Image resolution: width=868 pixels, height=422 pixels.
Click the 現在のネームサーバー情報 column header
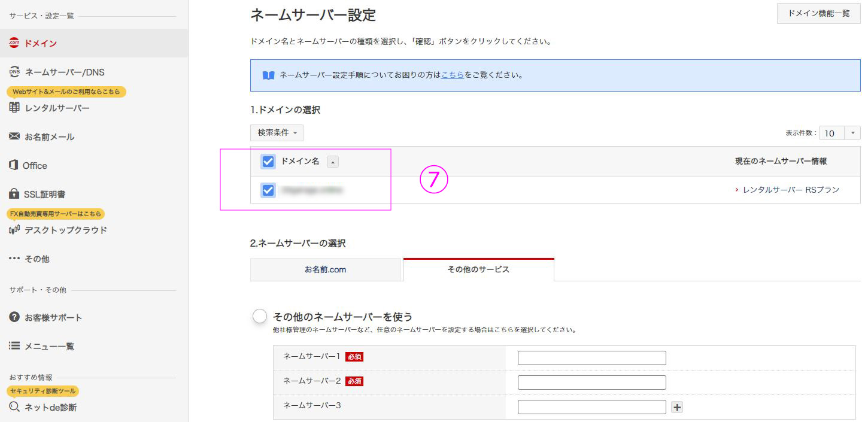[x=781, y=162]
